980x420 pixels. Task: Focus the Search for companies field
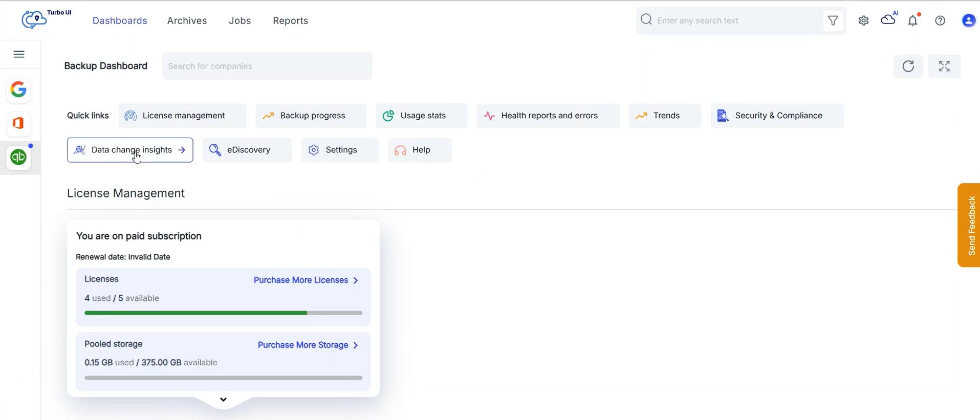267,66
